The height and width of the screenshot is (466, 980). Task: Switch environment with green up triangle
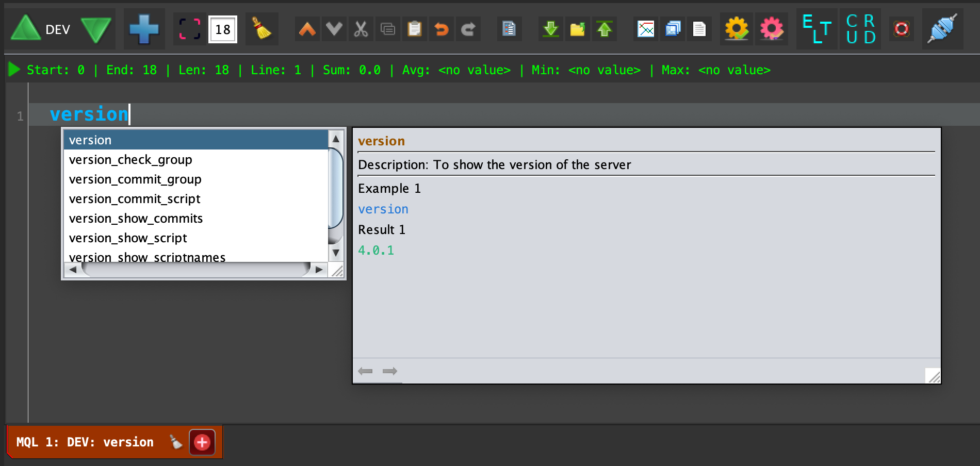point(25,29)
